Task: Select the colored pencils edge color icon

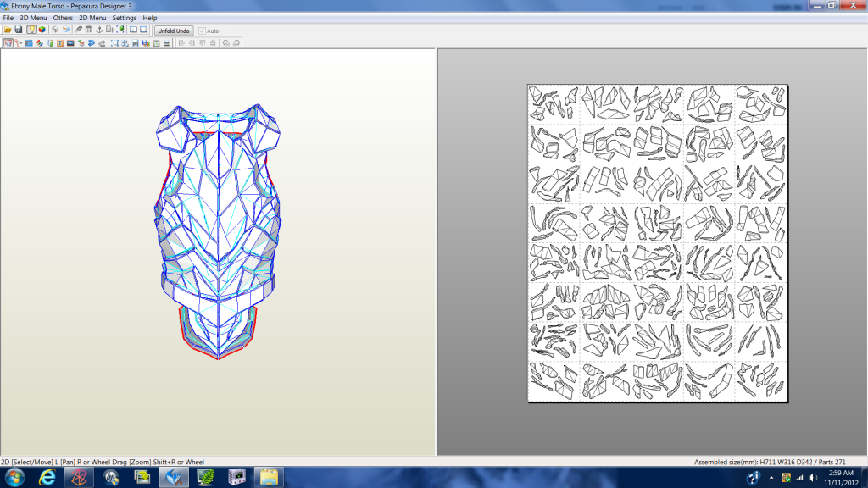Action: tap(40, 43)
